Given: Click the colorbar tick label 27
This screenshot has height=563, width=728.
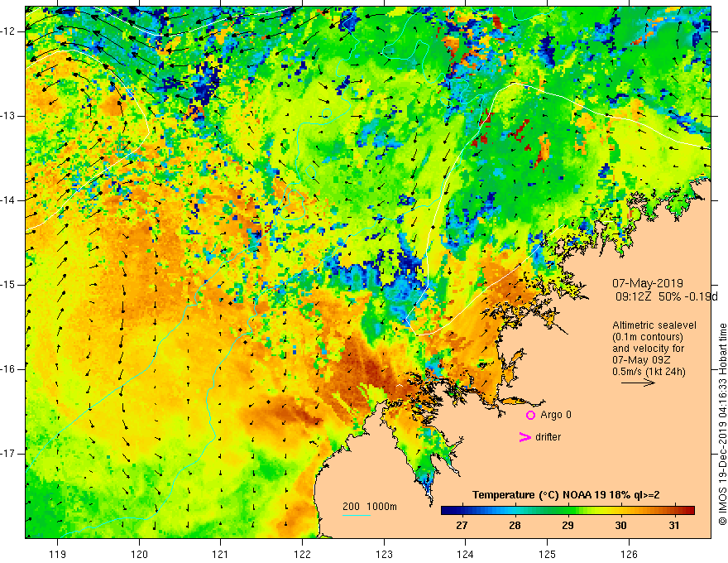Looking at the screenshot, I should pos(462,526).
